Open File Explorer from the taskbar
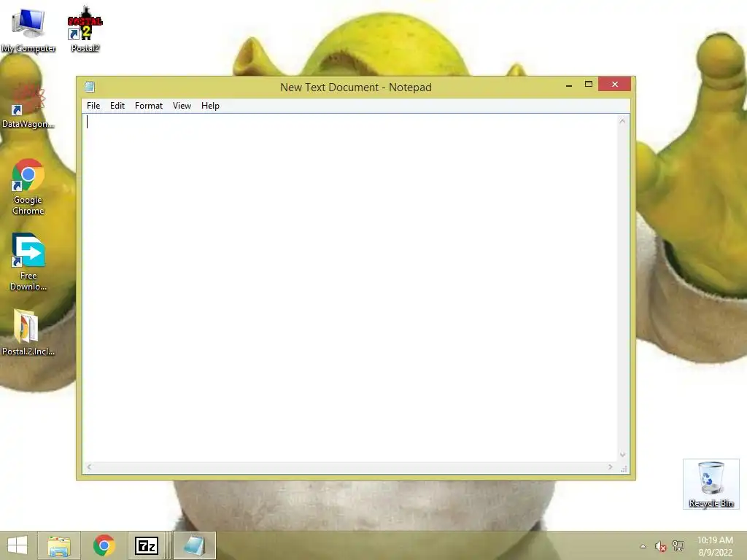This screenshot has width=747, height=560. pyautogui.click(x=59, y=545)
